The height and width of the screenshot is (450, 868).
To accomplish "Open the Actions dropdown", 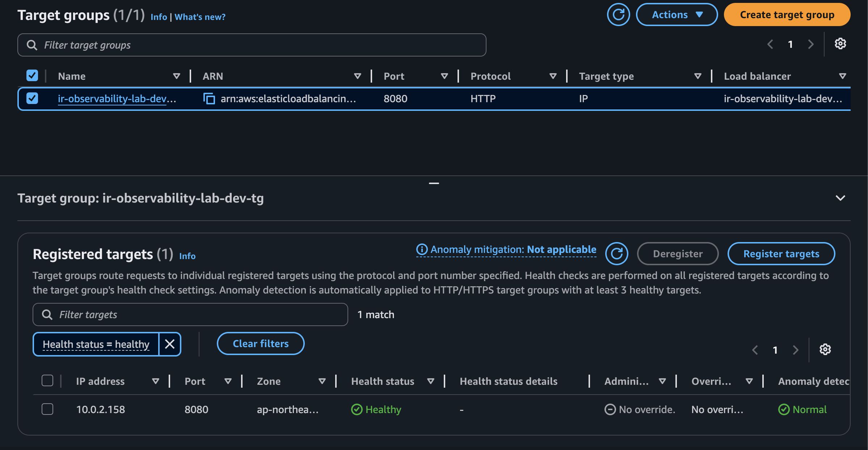I will pos(677,14).
